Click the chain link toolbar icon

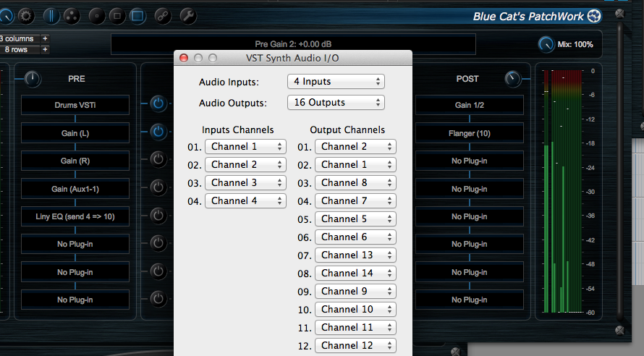(163, 17)
